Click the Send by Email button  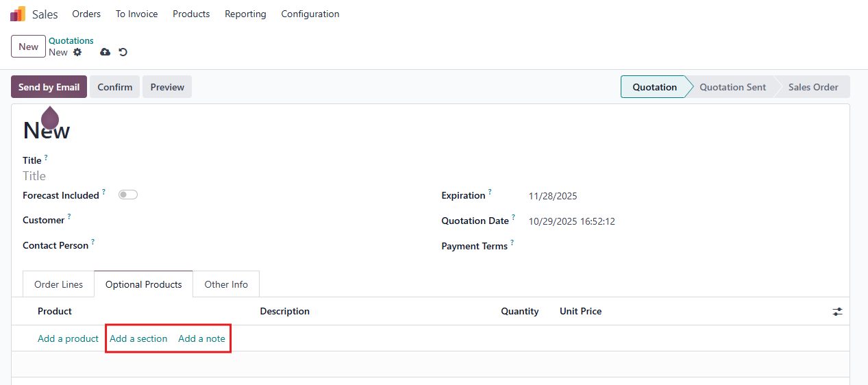[49, 87]
